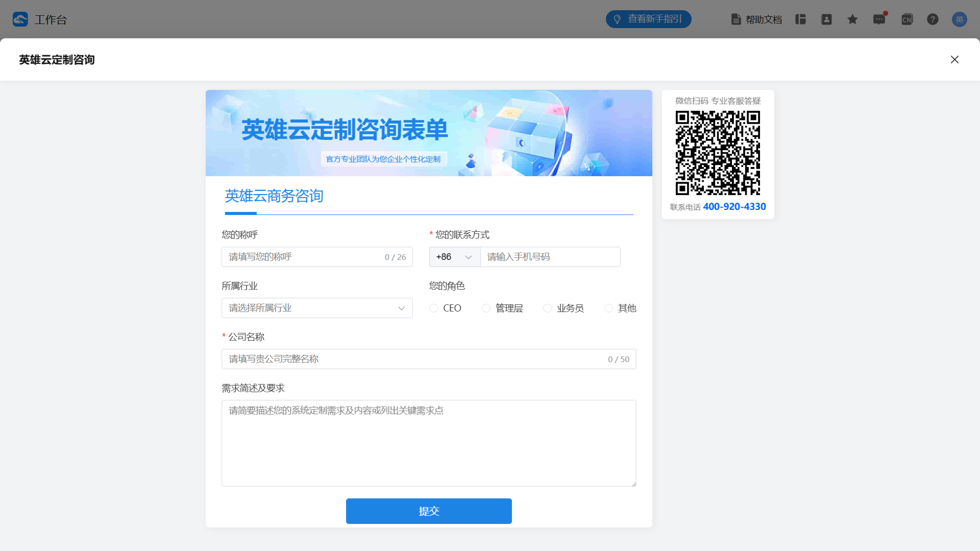This screenshot has height=551, width=980.
Task: Open the contacts icon in the top bar
Action: tap(826, 19)
